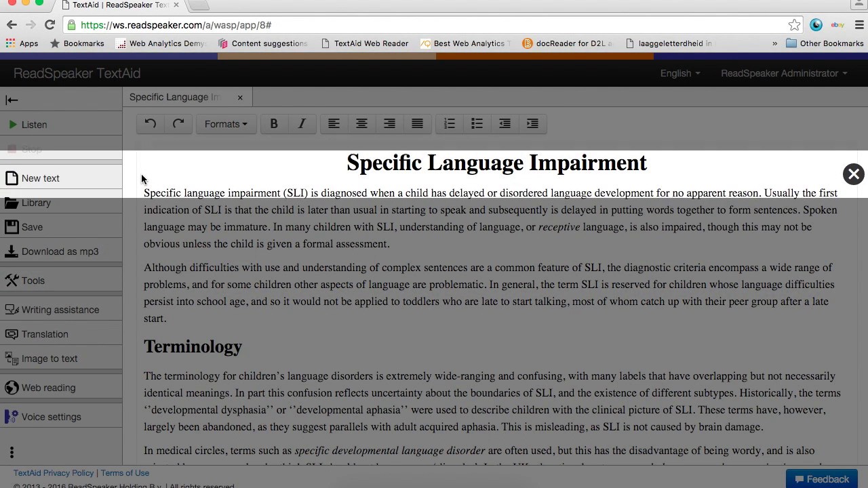Click the Terminology heading
This screenshot has width=868, height=488.
click(193, 347)
